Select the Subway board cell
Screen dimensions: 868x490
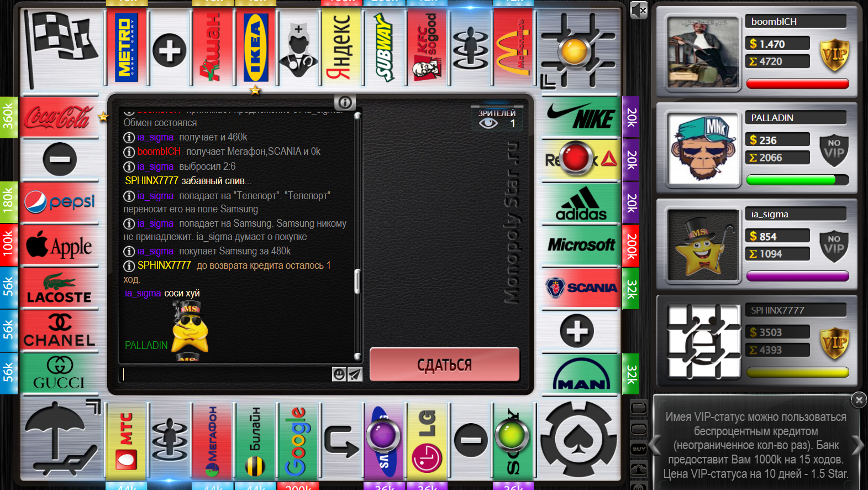pos(385,46)
